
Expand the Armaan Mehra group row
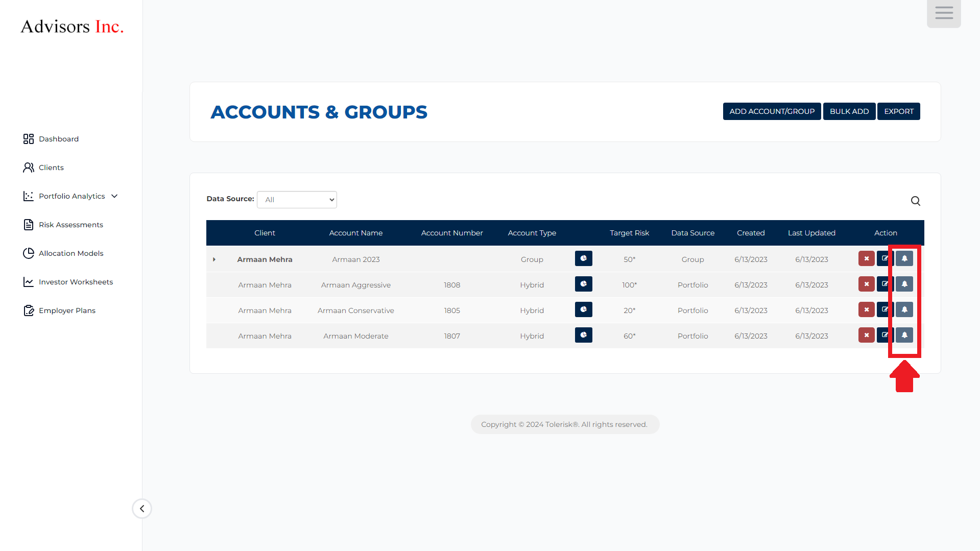214,259
